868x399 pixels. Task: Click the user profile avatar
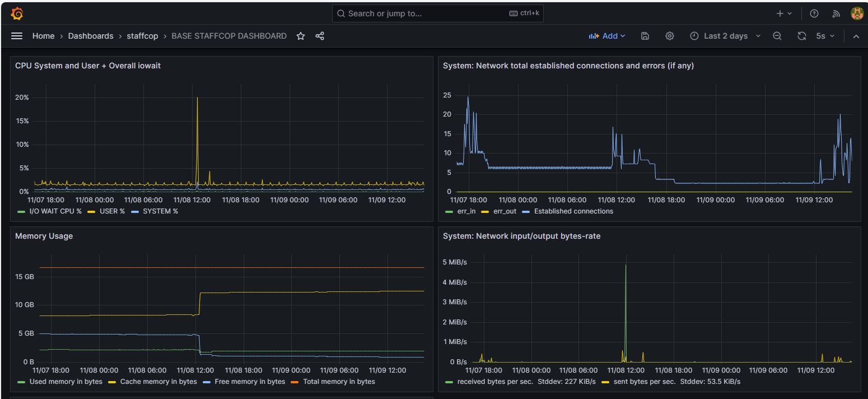point(857,13)
